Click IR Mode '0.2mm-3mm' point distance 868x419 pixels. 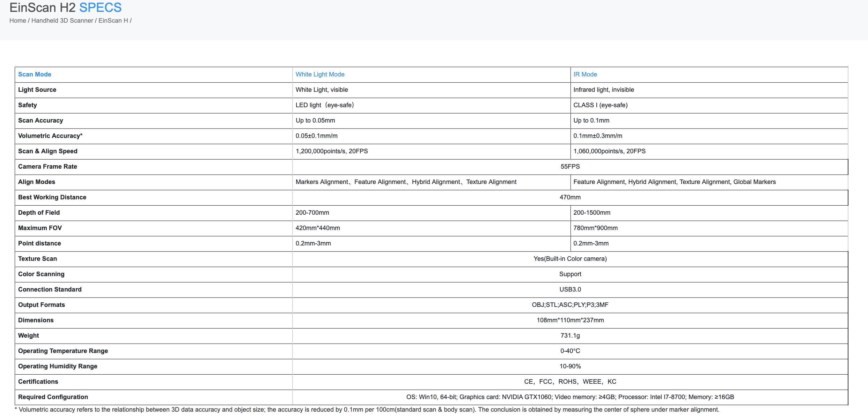[591, 243]
